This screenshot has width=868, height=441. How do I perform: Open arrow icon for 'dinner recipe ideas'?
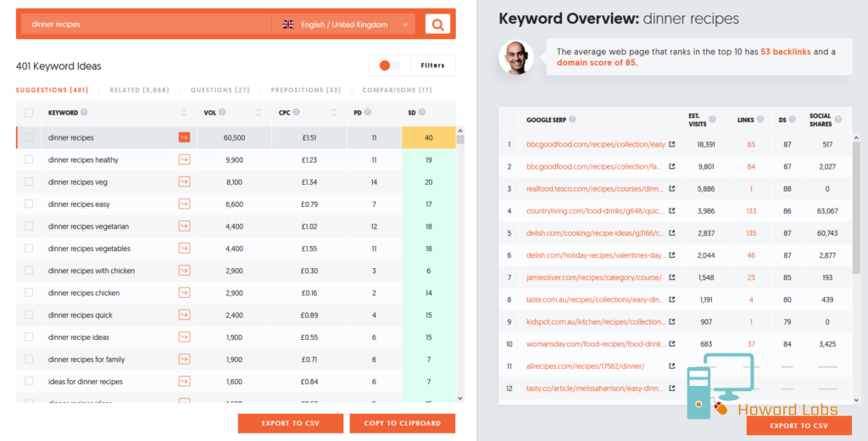pyautogui.click(x=184, y=337)
